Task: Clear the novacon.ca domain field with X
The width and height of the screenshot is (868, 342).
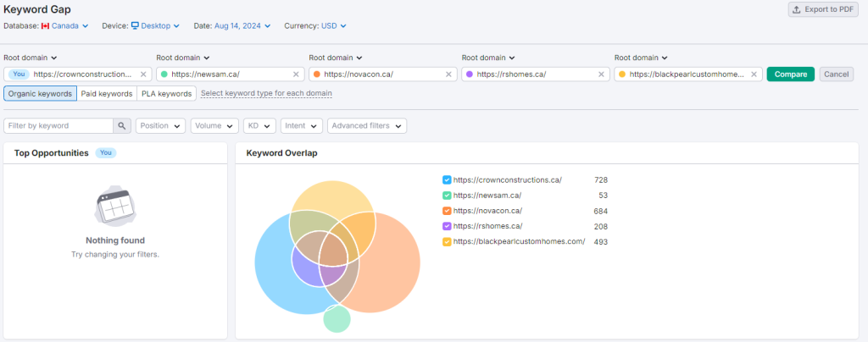Action: click(448, 74)
